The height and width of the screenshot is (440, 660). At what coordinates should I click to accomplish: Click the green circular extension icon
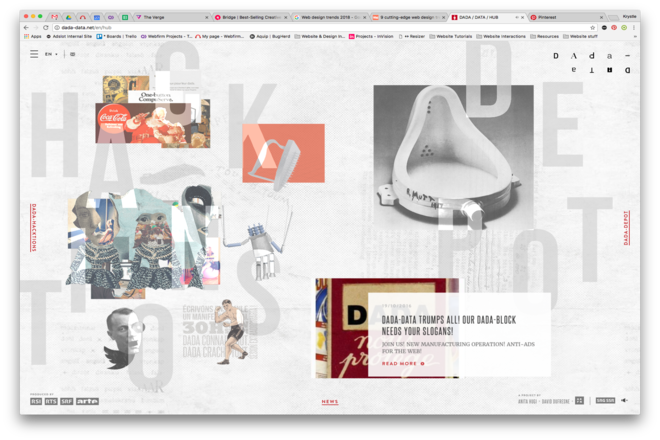[x=624, y=27]
